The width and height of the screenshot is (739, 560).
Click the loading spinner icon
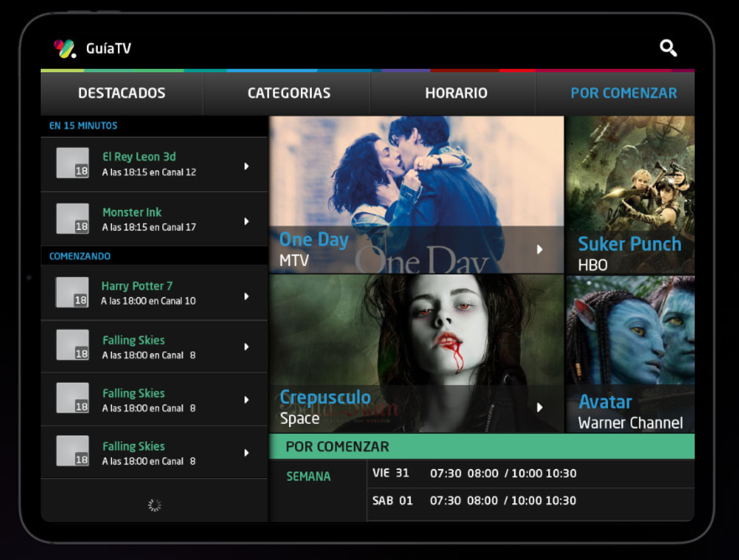coord(155,505)
